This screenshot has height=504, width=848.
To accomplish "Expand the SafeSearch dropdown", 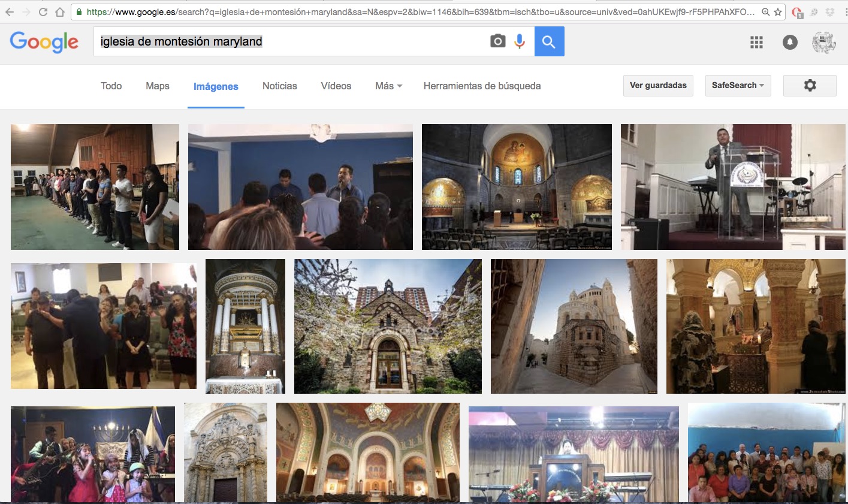I will click(738, 86).
